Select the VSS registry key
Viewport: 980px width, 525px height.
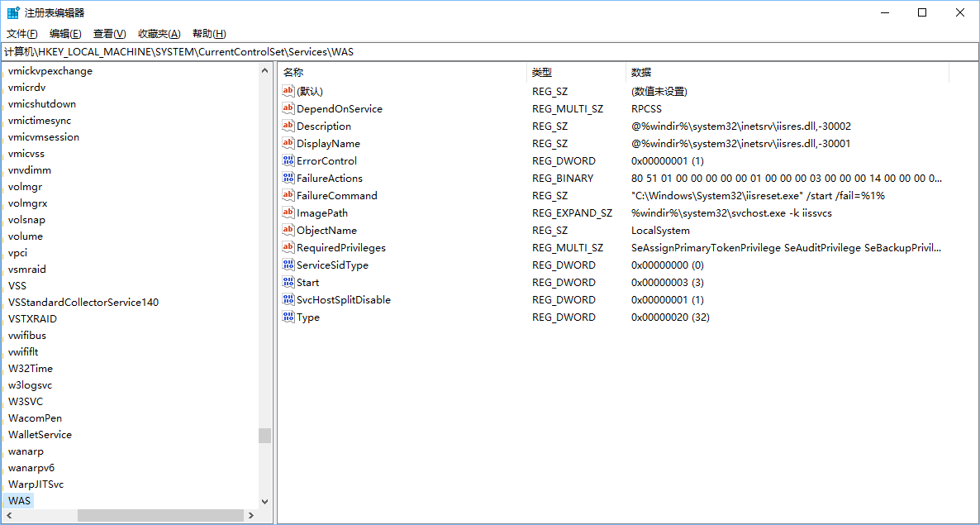tap(17, 285)
